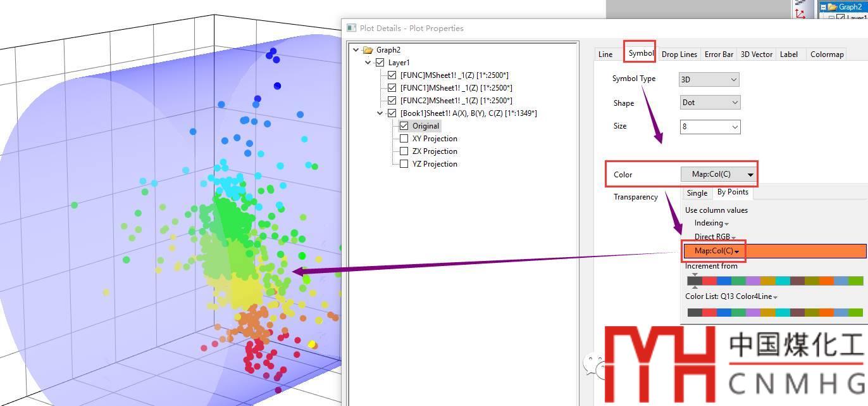
Task: Click the red 3D axes tool icon
Action: [800, 13]
